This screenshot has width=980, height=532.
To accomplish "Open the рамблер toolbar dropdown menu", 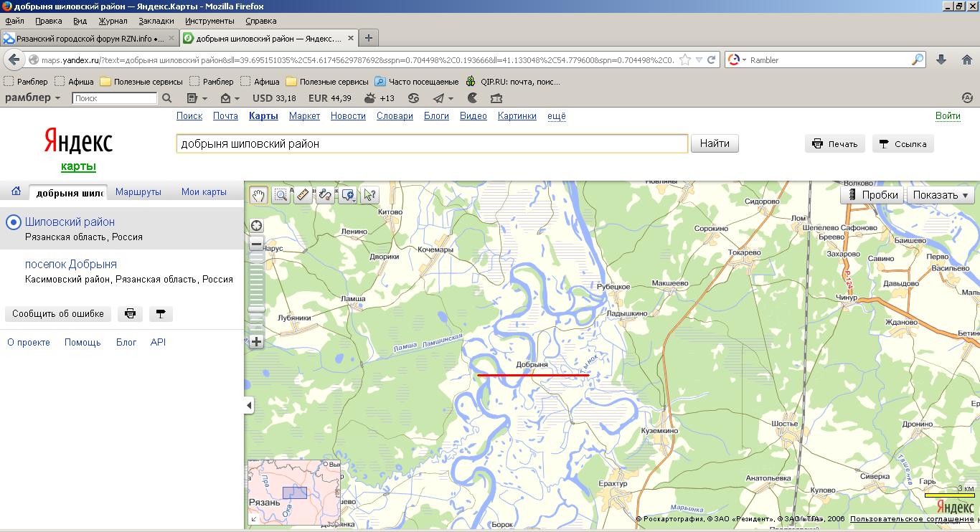I will tap(33, 98).
